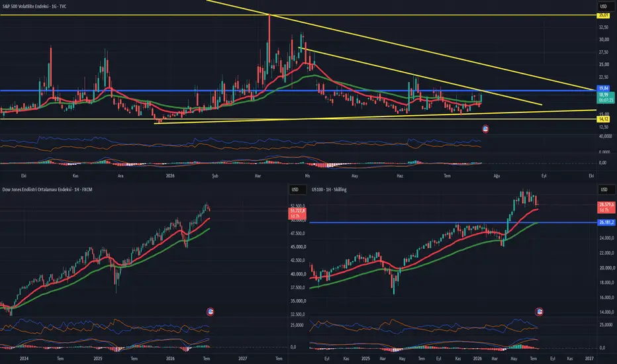The width and height of the screenshot is (617, 364).
Task: Click the 'Nis' month label on VIX time axis
Action: pos(307,176)
